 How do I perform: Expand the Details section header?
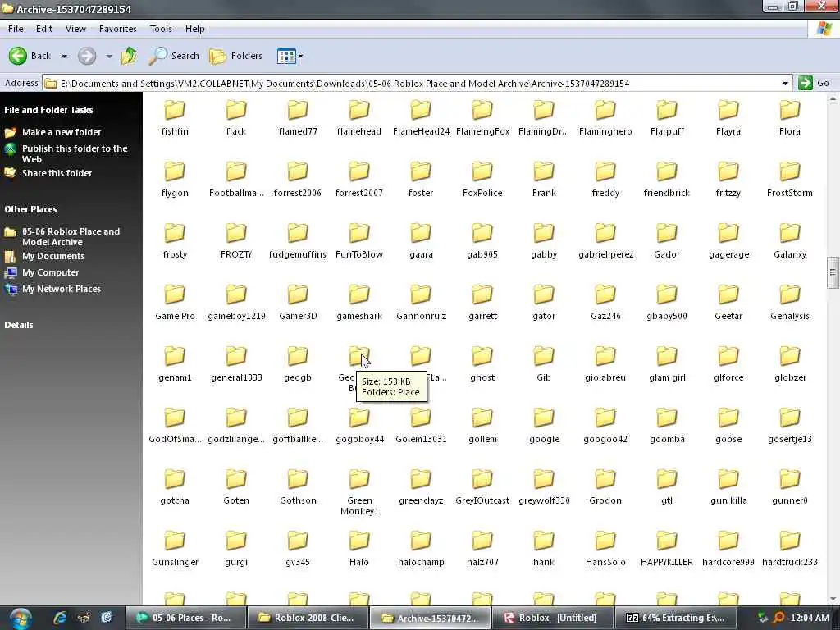[x=19, y=325]
